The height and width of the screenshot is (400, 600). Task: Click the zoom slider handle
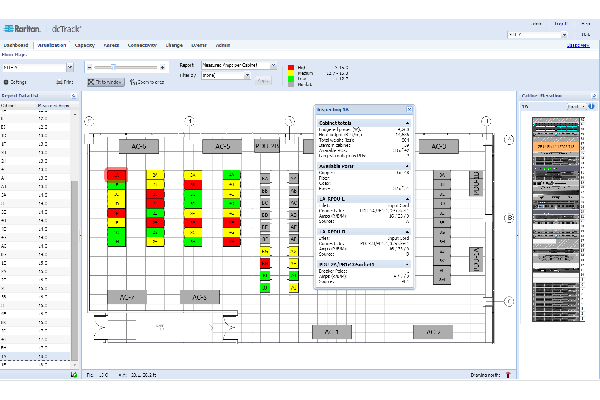click(113, 67)
